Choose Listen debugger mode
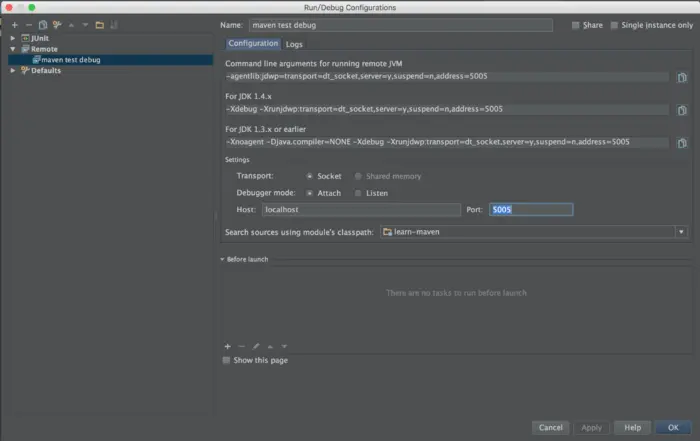 358,193
